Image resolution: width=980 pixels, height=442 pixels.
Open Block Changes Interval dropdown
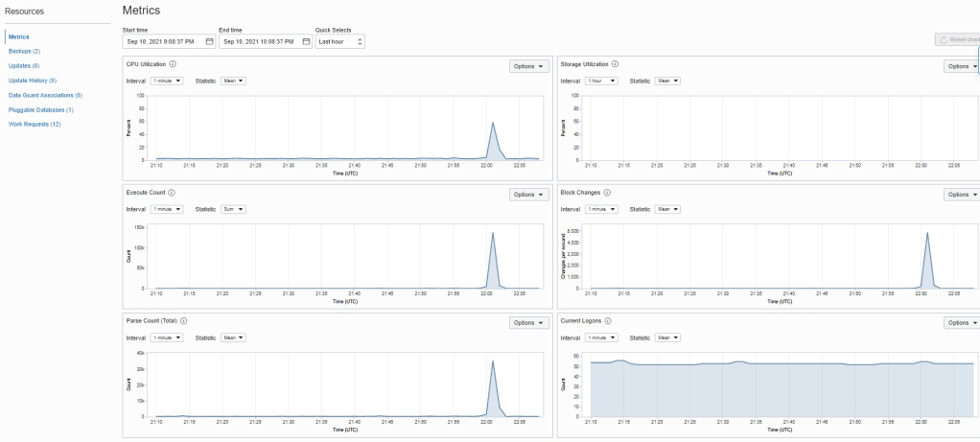pyautogui.click(x=601, y=209)
